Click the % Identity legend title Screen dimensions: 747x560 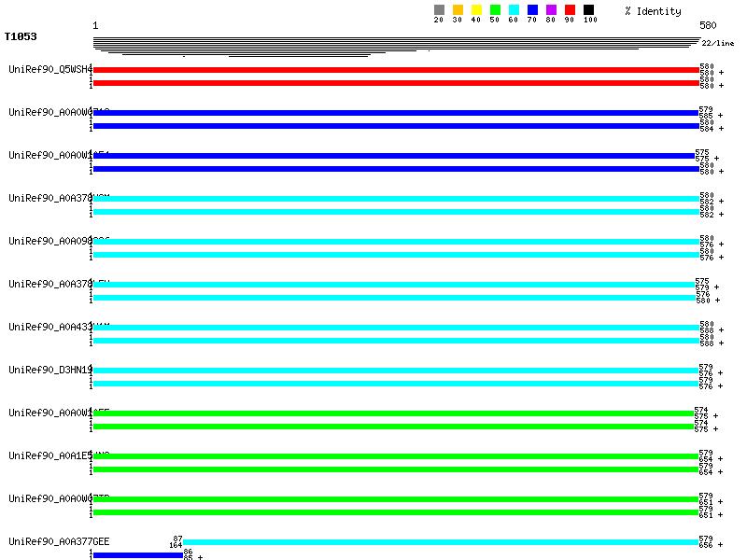tap(653, 11)
